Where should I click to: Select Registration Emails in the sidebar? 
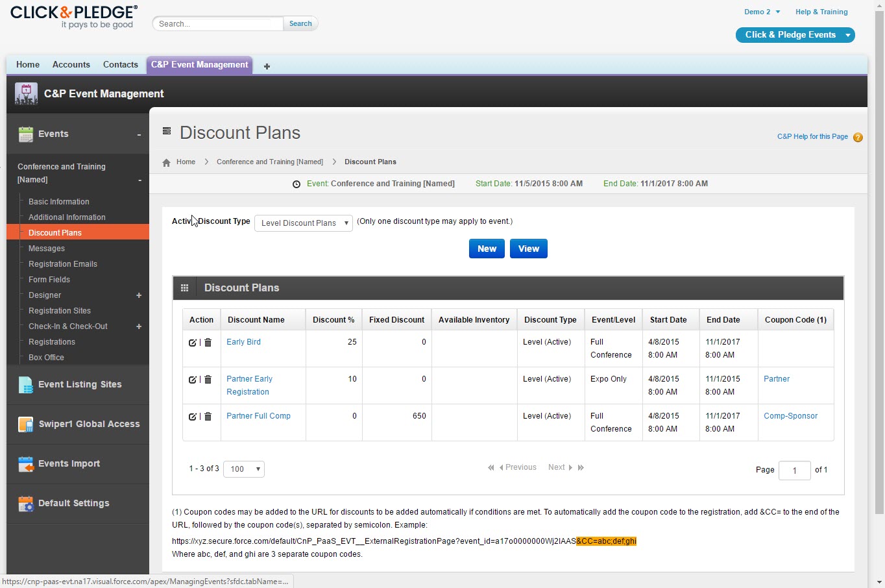[x=62, y=263]
